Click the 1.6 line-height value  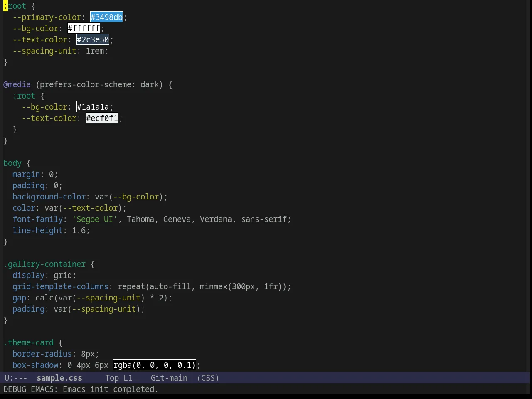point(79,230)
